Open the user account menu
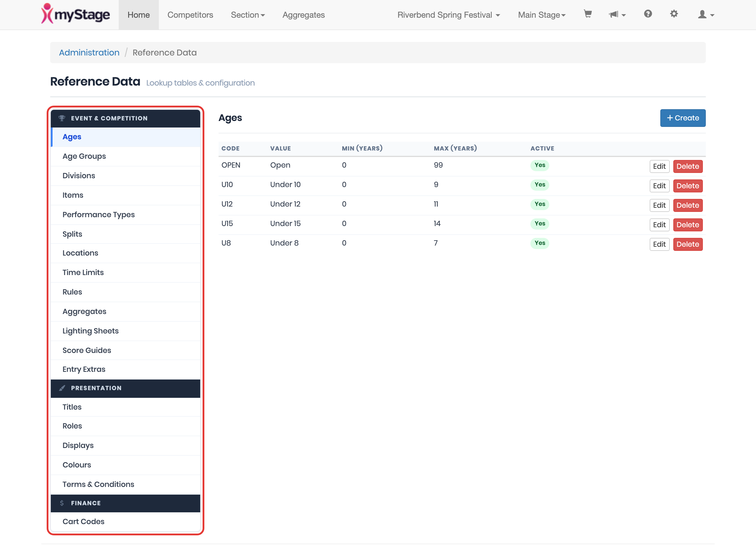 click(x=706, y=14)
